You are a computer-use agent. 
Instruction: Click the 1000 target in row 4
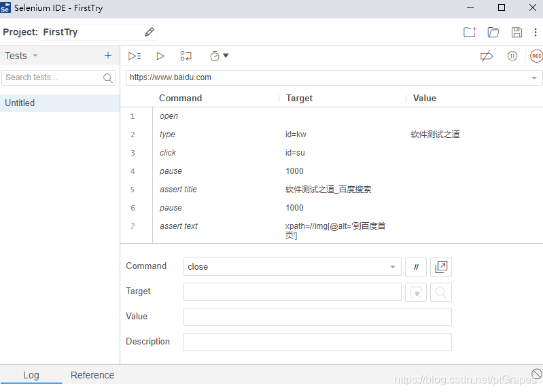click(x=294, y=171)
